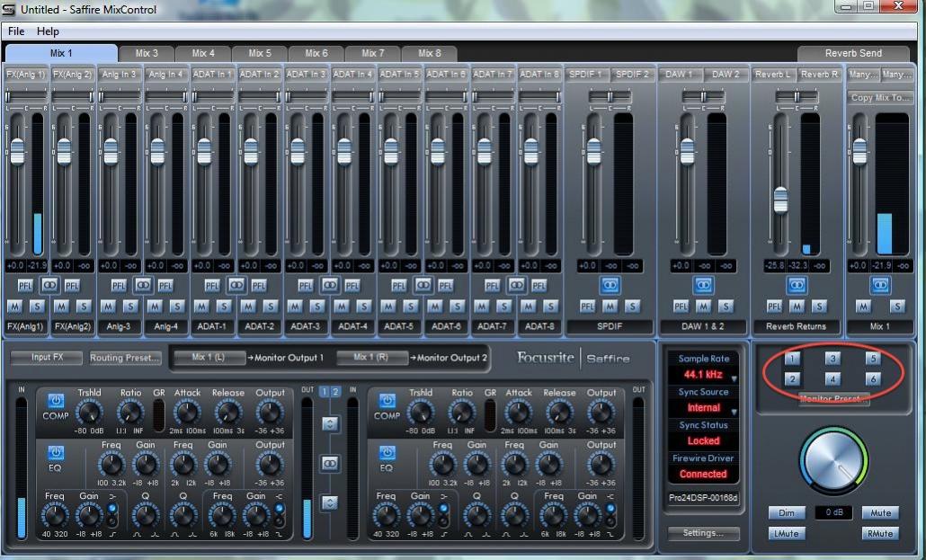Mute the SPDIF channel
Screen dimensions: 926x560
click(610, 307)
